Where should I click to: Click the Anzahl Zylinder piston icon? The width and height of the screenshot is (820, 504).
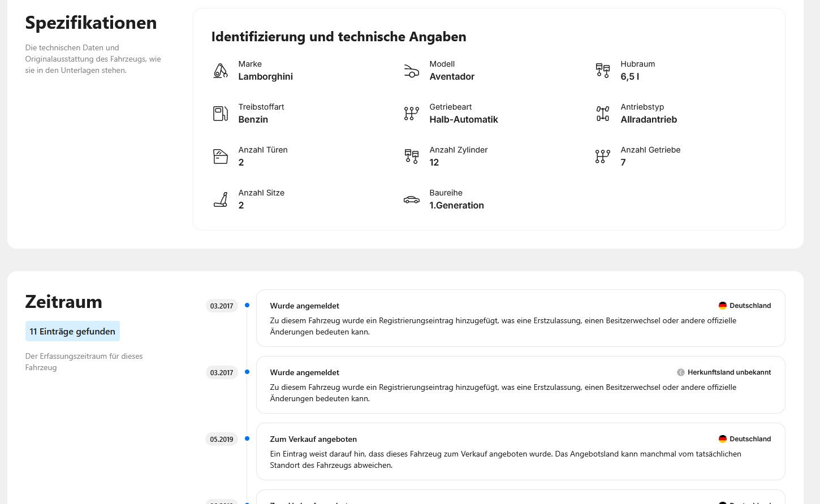pyautogui.click(x=412, y=157)
